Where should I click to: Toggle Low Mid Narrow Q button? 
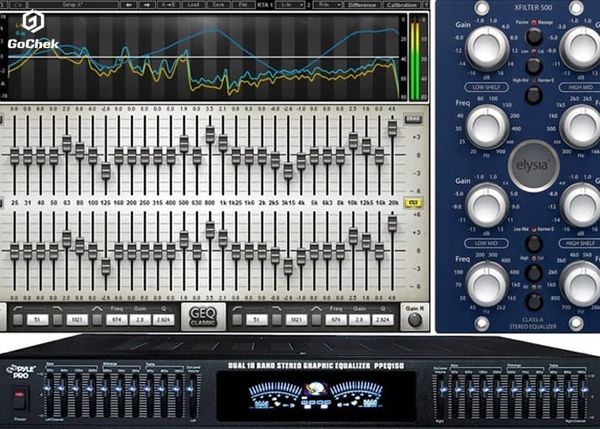[534, 243]
